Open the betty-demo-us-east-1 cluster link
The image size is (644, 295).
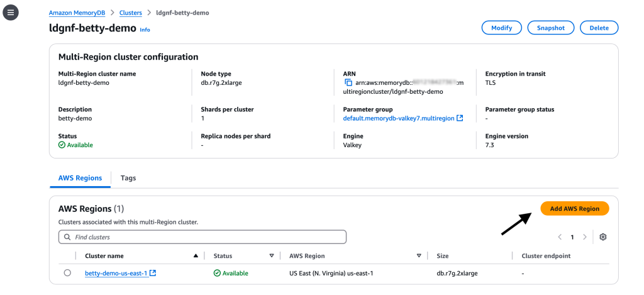(116, 273)
